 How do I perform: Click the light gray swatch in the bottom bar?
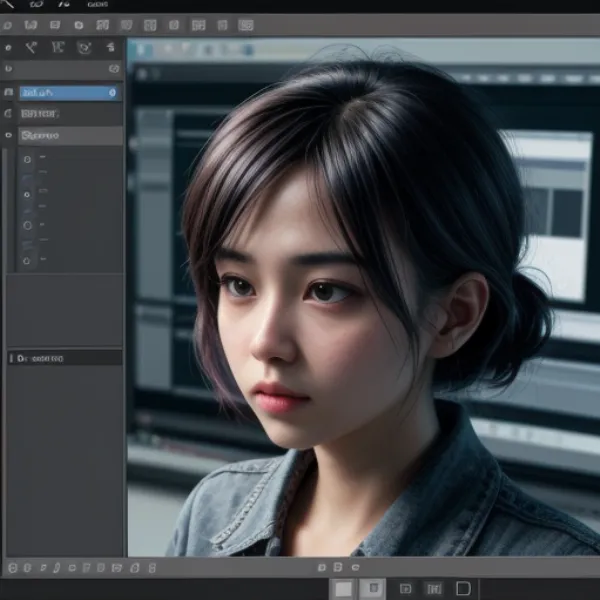[x=343, y=588]
